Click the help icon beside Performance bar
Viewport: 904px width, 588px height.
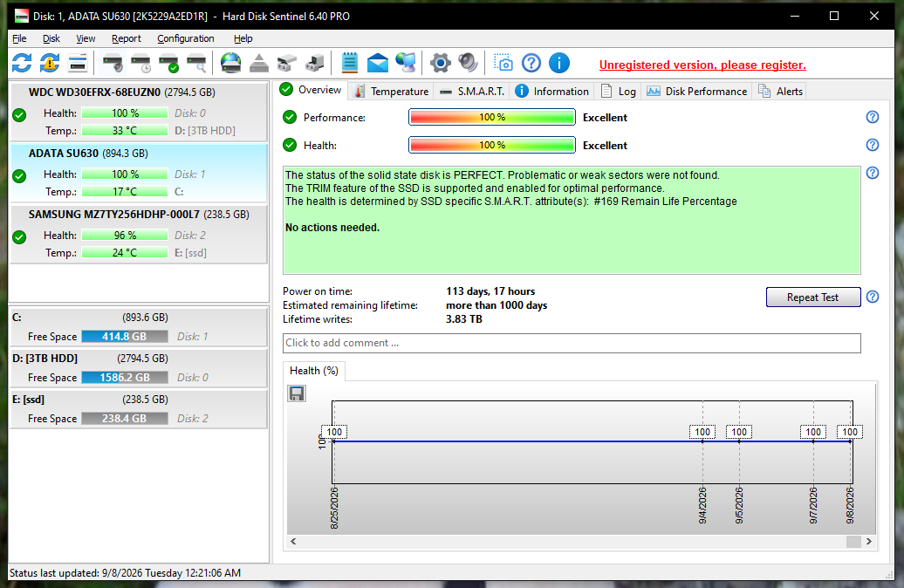[x=873, y=117]
